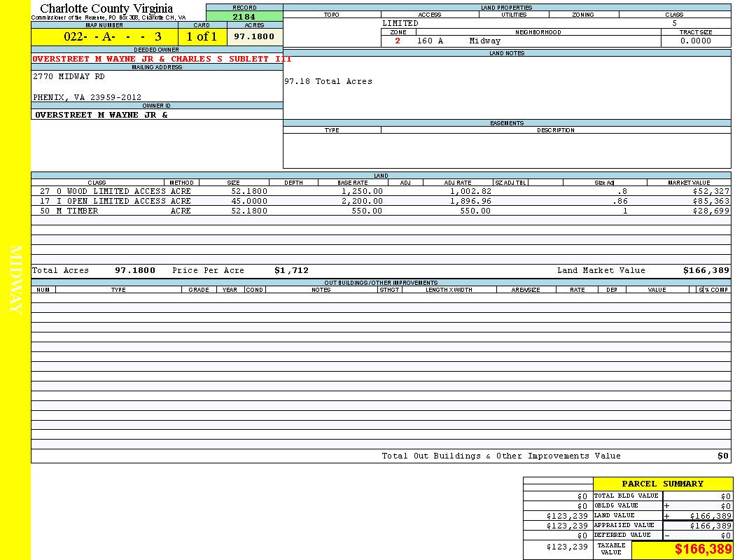Image resolution: width=735 pixels, height=560 pixels.
Task: Select the map number 022- -A- - - 3 field
Action: coord(104,36)
